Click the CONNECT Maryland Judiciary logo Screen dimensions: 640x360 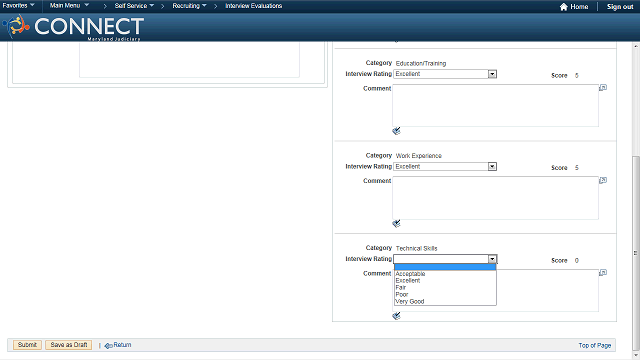coord(73,27)
